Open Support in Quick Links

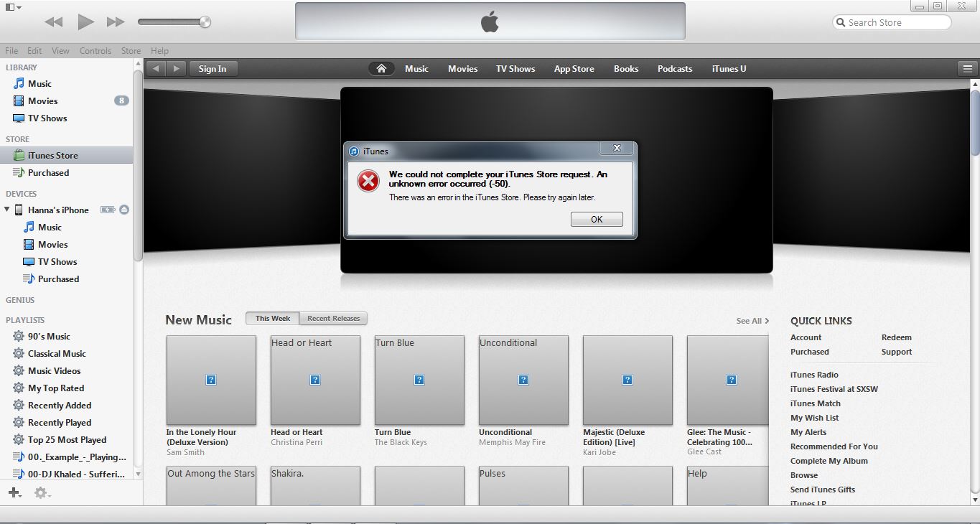point(897,352)
